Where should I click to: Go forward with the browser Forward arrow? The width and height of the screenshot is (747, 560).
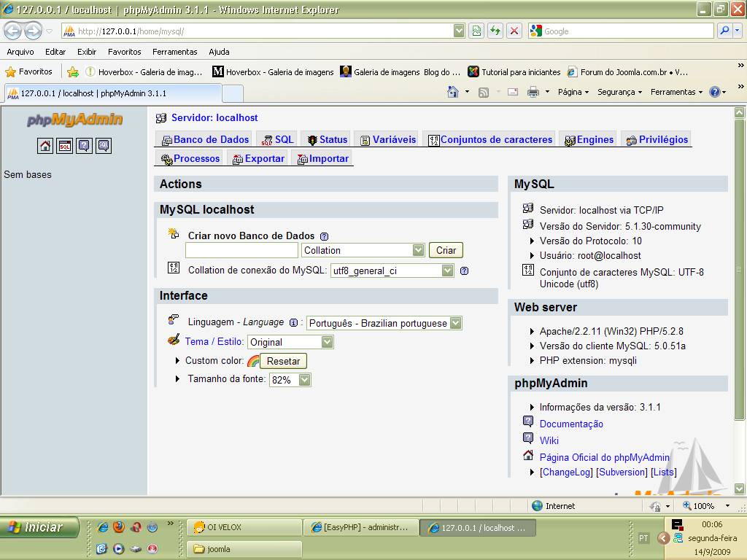pyautogui.click(x=33, y=31)
